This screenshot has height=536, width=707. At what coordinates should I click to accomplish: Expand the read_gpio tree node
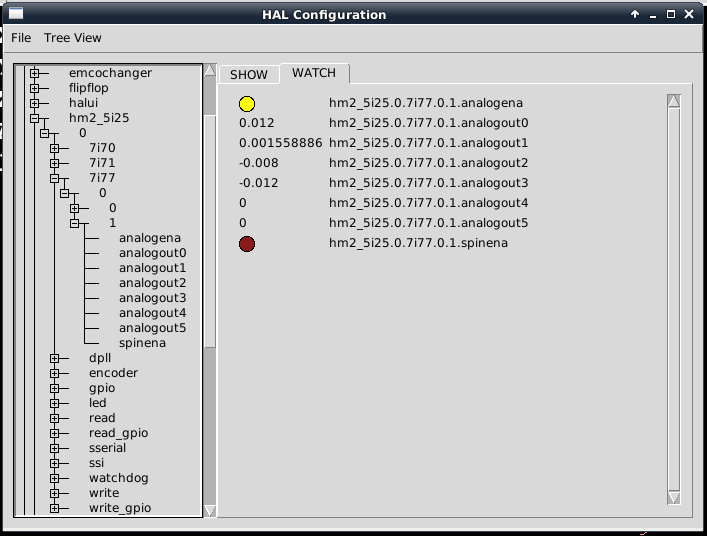pos(55,433)
